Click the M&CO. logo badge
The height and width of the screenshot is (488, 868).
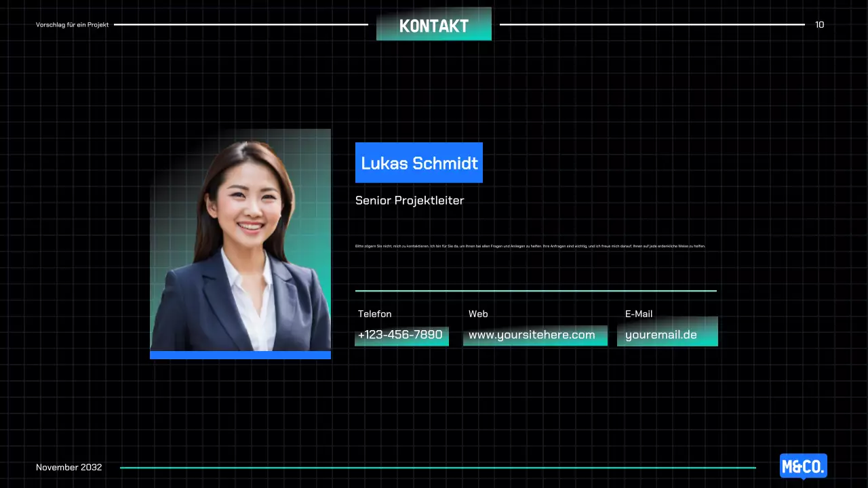pos(803,466)
